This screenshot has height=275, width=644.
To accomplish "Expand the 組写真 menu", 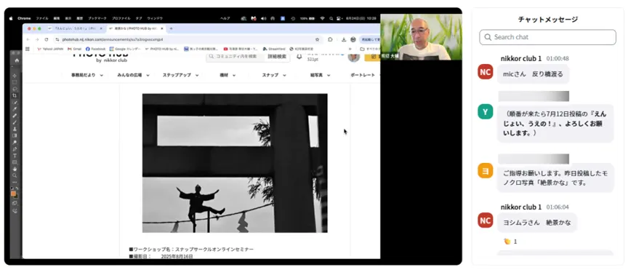I will click(321, 75).
